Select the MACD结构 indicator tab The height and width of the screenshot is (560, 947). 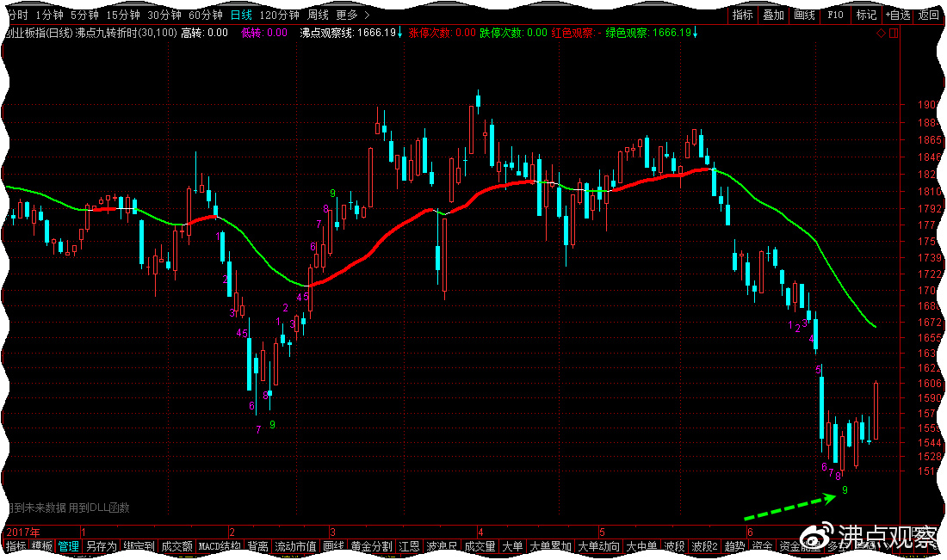(220, 546)
